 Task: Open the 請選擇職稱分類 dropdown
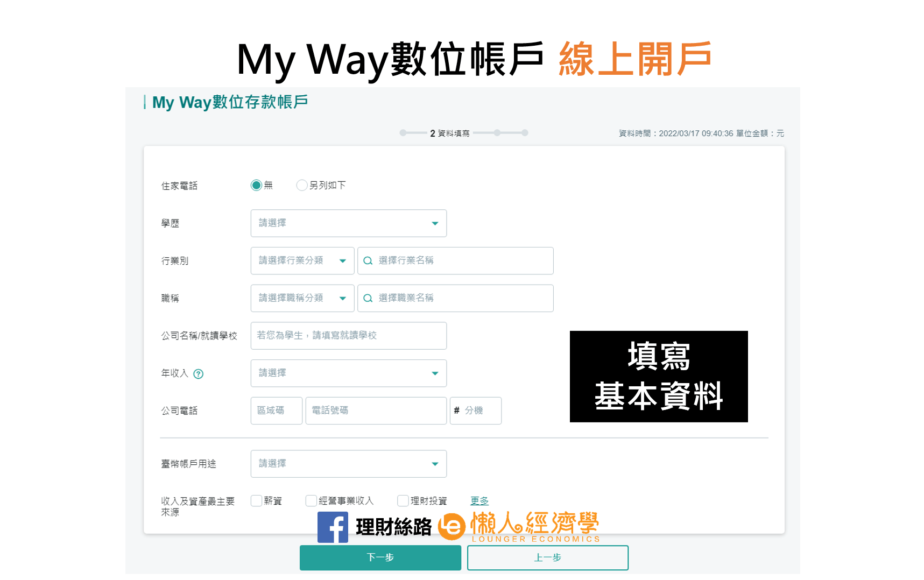pos(302,298)
